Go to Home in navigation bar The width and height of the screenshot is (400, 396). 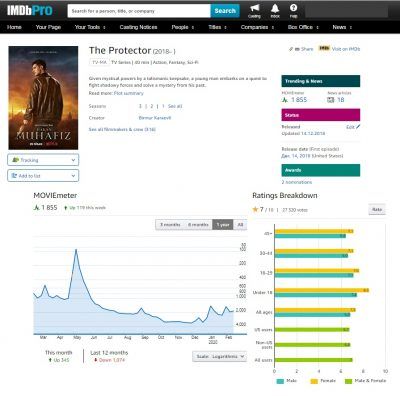14,27
